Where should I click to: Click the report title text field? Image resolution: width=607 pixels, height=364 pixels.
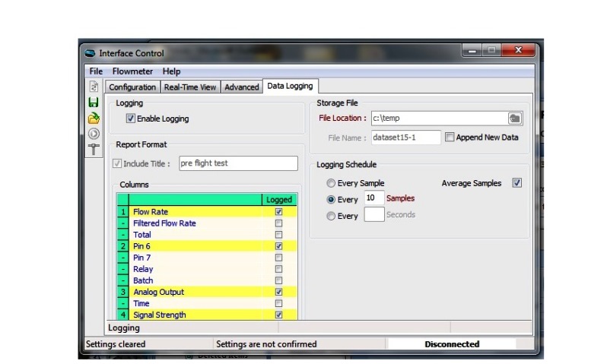pos(238,163)
